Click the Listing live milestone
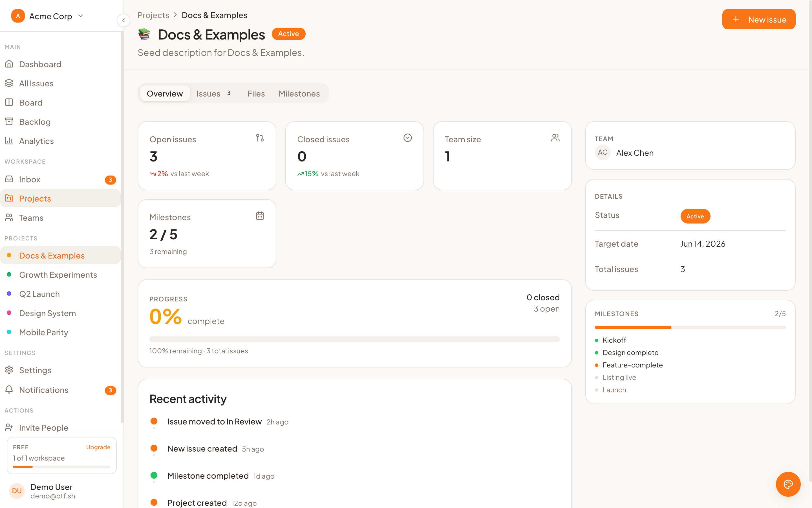 point(615,377)
